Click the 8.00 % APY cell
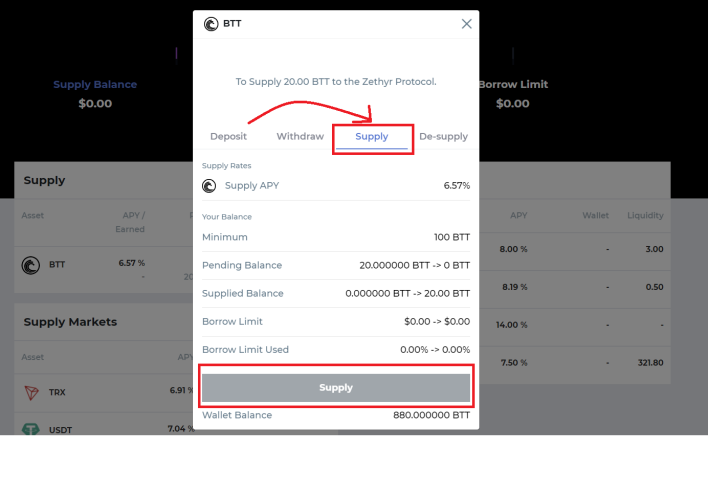The height and width of the screenshot is (493, 708). 513,249
